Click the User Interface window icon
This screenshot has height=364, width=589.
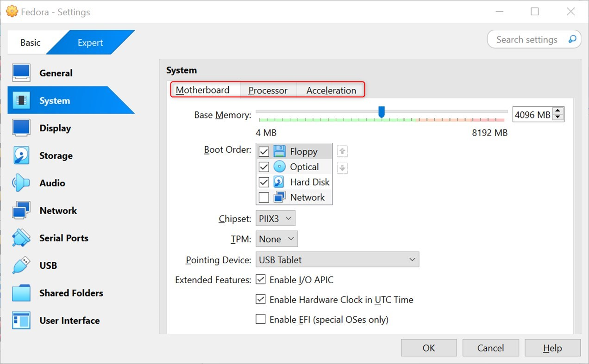(21, 321)
